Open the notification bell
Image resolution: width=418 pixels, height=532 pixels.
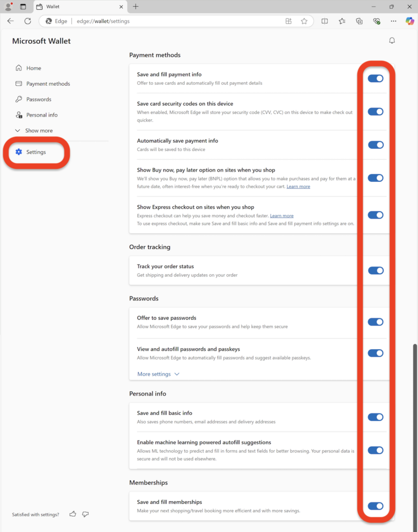coord(392,40)
